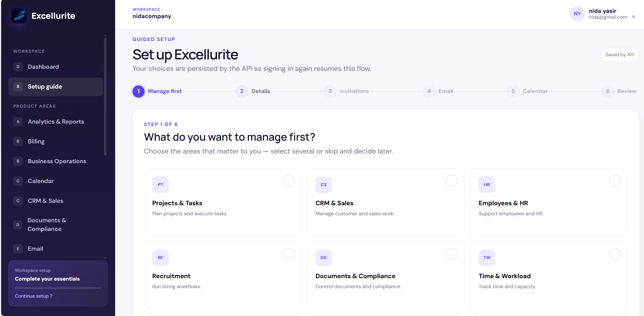Open Billing from the sidebar
Viewport: 644px width, 316px height.
click(x=55, y=141)
